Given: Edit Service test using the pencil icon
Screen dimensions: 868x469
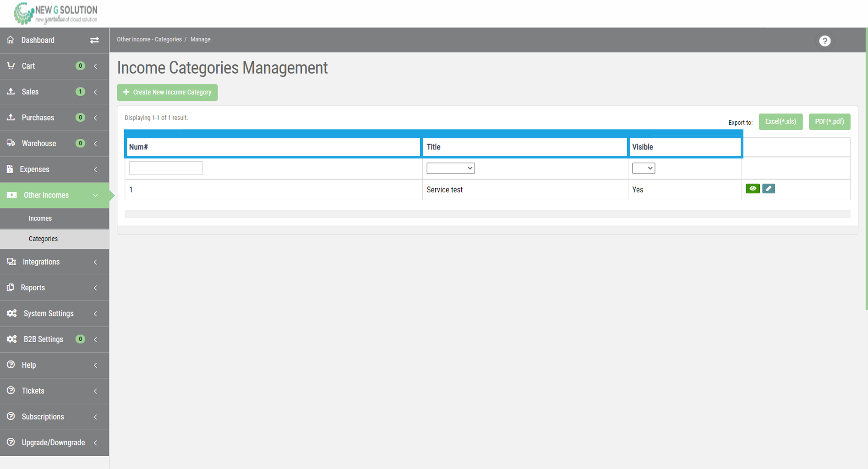Looking at the screenshot, I should click(768, 188).
